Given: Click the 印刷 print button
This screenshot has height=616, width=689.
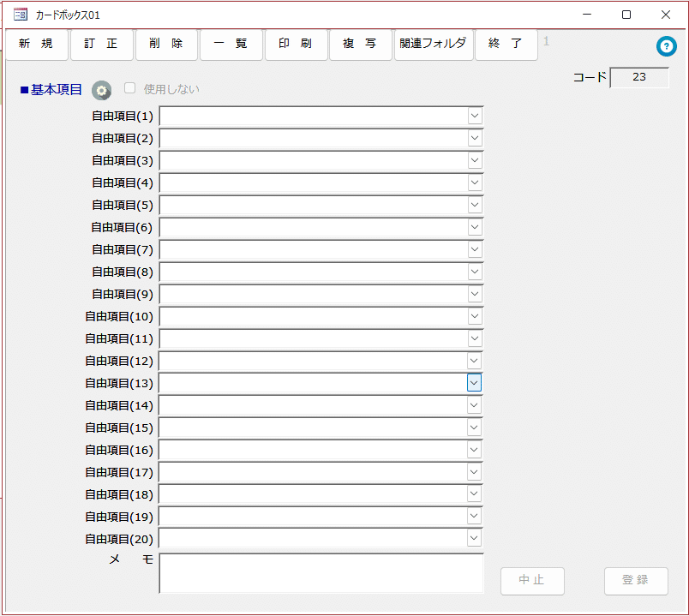Looking at the screenshot, I should coord(296,44).
